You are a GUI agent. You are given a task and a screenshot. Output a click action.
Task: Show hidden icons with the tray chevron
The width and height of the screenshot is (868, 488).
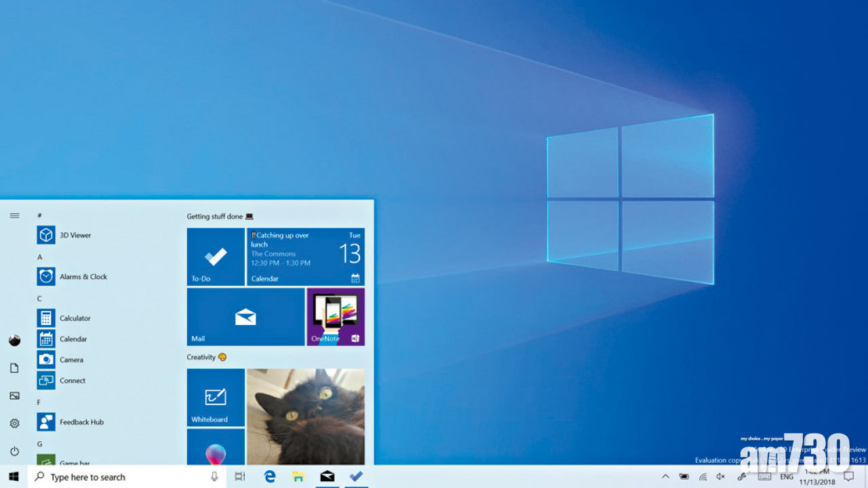[666, 476]
